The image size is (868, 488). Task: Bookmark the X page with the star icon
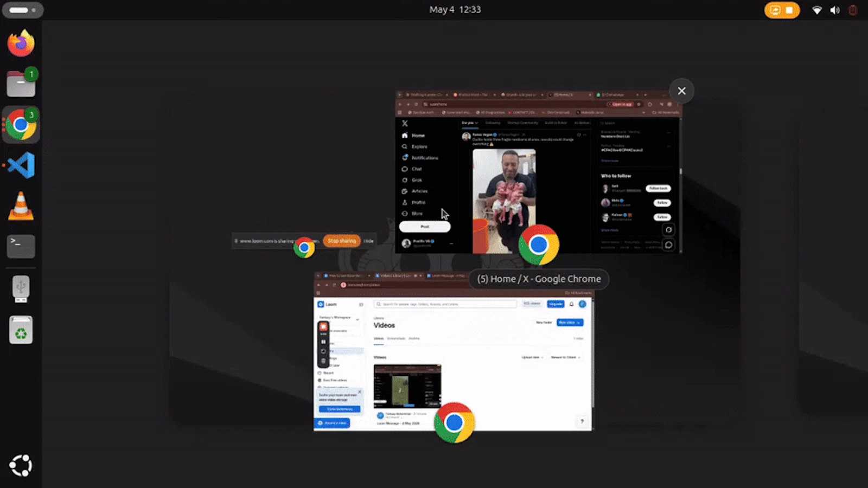click(x=639, y=104)
